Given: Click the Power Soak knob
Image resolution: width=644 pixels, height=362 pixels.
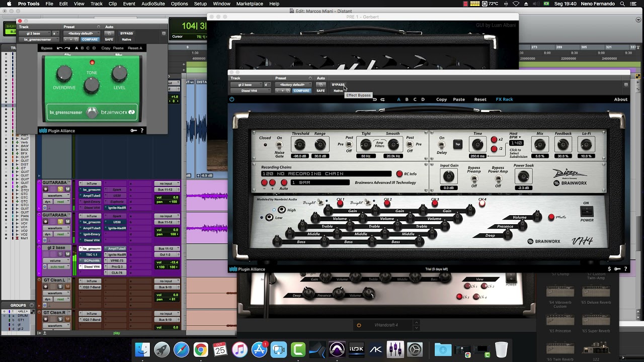Looking at the screenshot, I should 523,176.
